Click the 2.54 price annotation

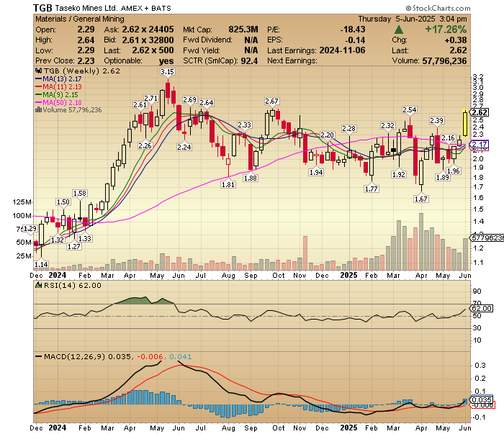(x=410, y=110)
